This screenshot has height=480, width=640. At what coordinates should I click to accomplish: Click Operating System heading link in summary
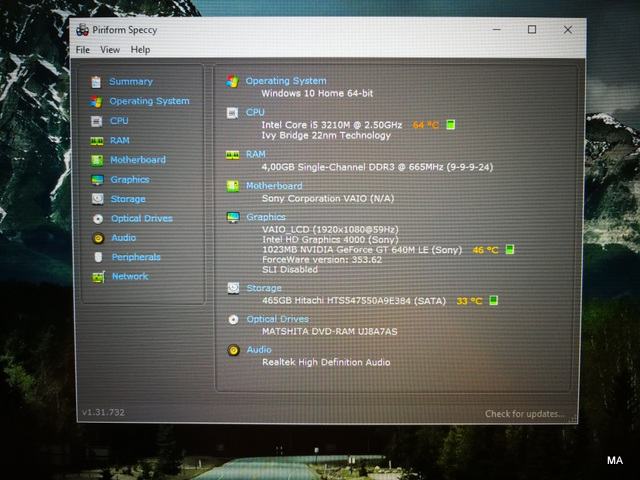coord(286,81)
